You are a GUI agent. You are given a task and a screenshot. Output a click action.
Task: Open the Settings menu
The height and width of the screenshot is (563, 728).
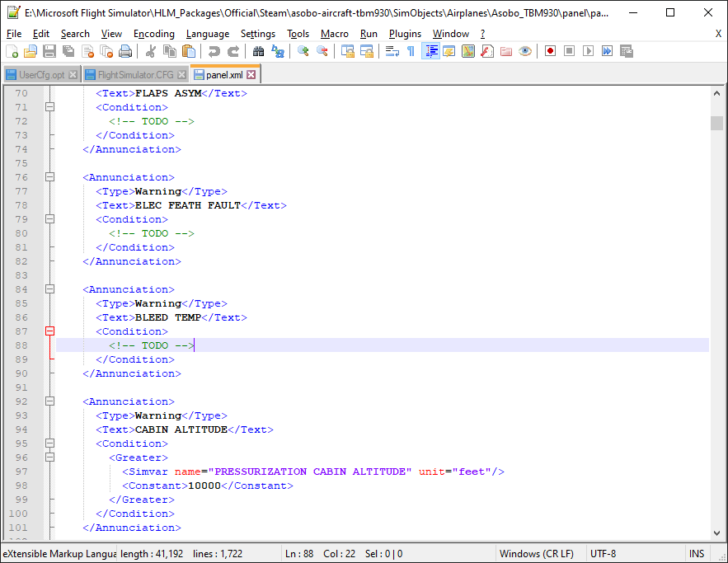point(258,34)
